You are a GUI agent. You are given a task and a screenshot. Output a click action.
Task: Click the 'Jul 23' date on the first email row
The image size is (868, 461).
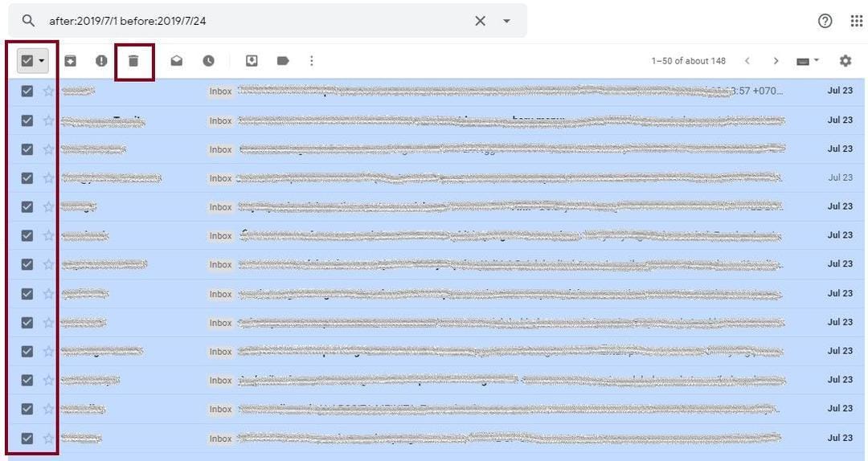pyautogui.click(x=841, y=90)
